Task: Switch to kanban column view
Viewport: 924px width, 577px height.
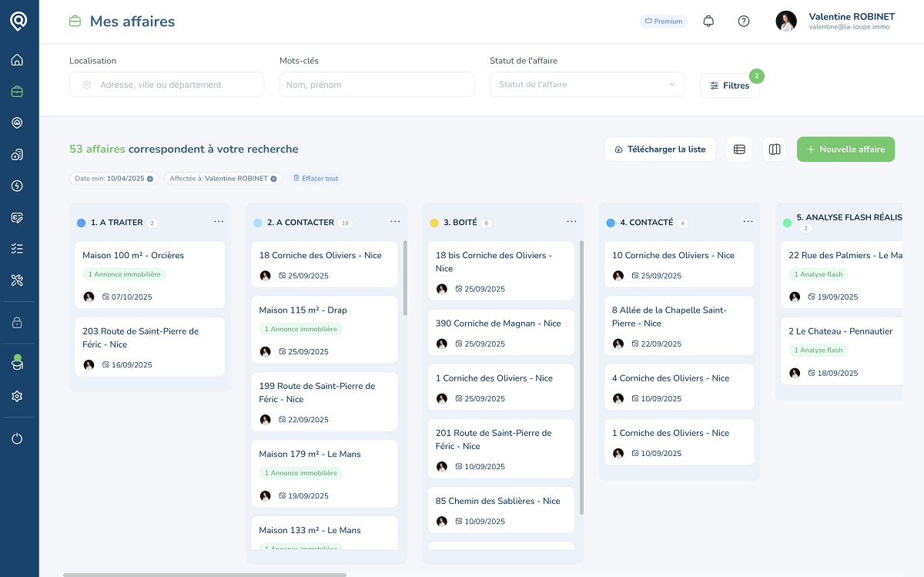Action: point(775,149)
